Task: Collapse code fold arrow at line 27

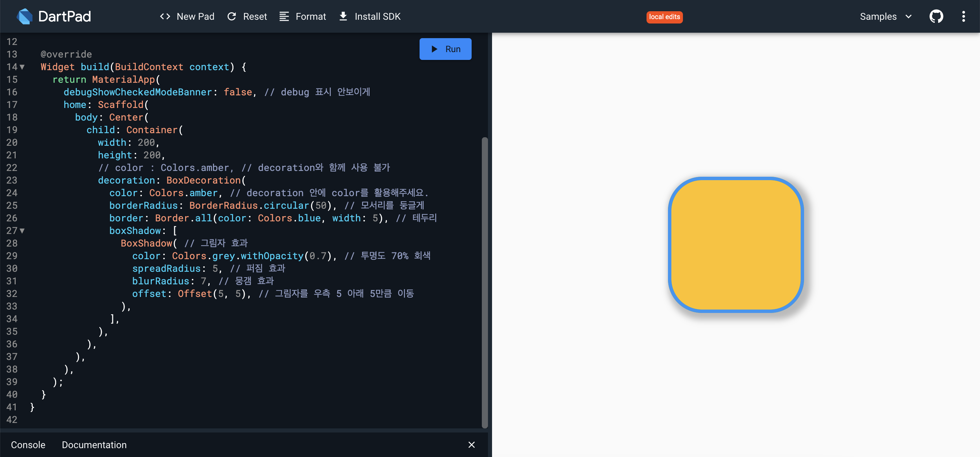Action: pos(22,231)
